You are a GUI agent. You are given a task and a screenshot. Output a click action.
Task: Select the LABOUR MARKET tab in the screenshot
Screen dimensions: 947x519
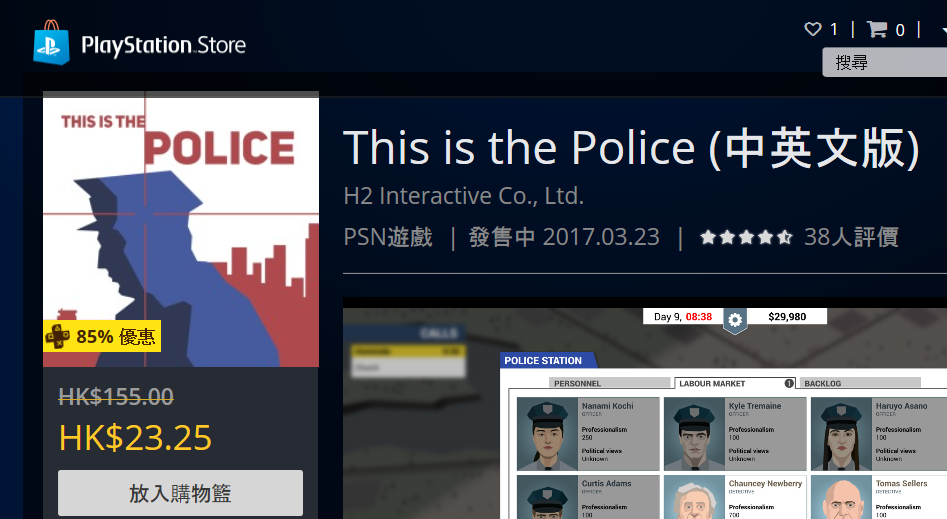click(x=734, y=383)
